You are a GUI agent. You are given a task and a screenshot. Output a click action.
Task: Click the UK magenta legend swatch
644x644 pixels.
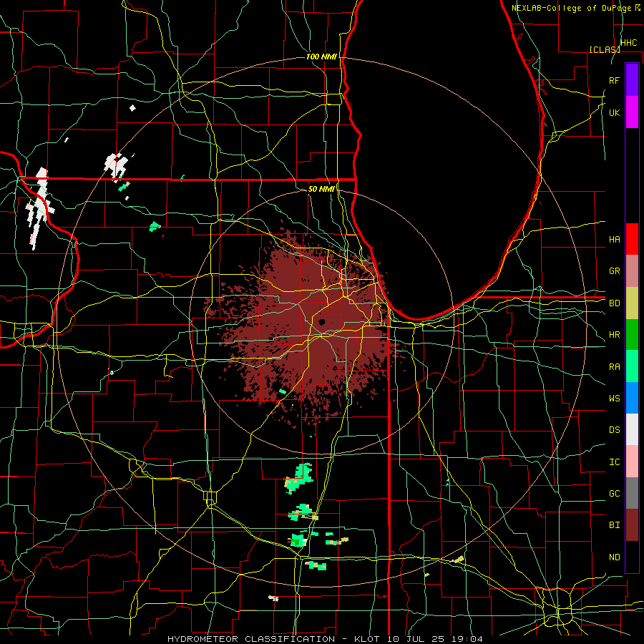tap(632, 112)
